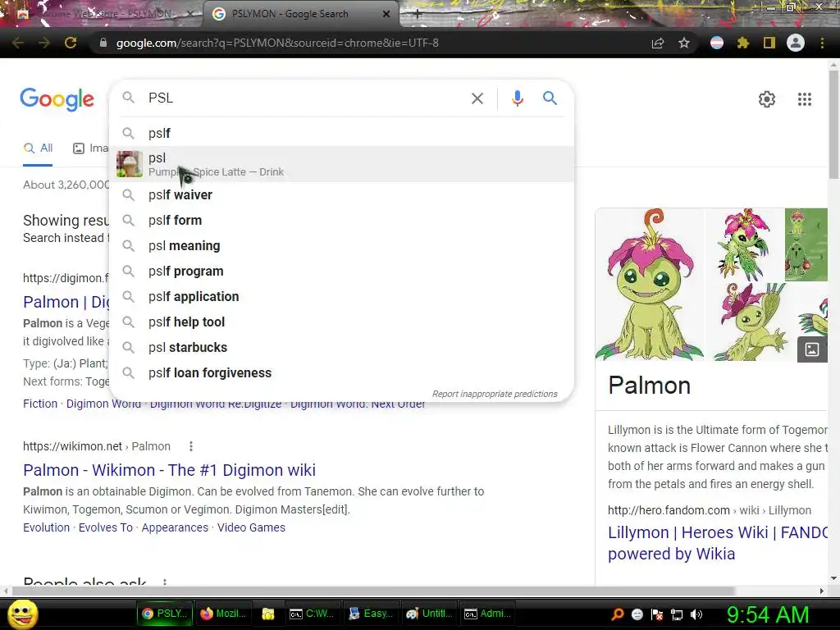Viewport: 840px width, 630px height.
Task: Pick the 'psl starbucks' suggestion
Action: pyautogui.click(x=341, y=348)
